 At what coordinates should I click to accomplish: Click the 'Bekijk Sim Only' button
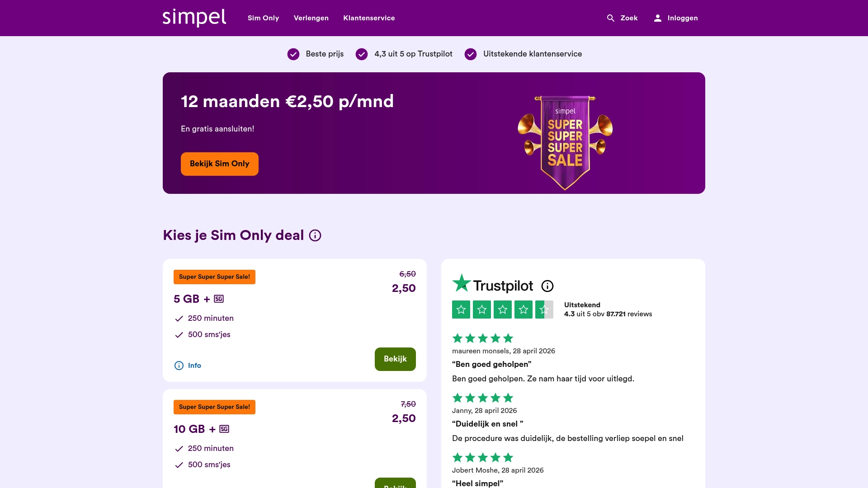(219, 164)
